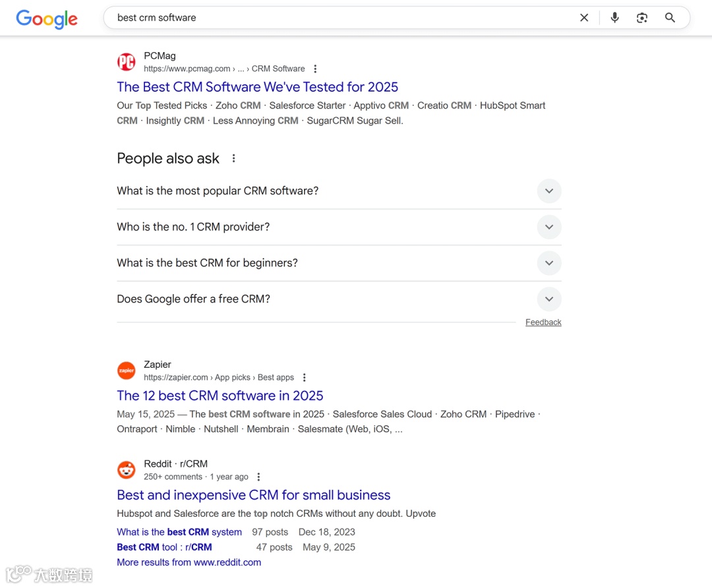Click 'More results from www.reddit.com'

189,562
